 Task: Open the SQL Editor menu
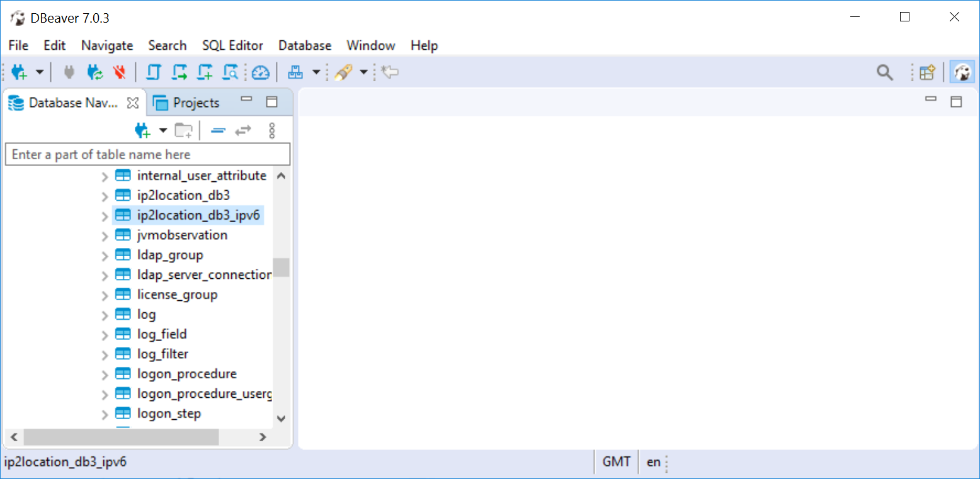tap(232, 45)
